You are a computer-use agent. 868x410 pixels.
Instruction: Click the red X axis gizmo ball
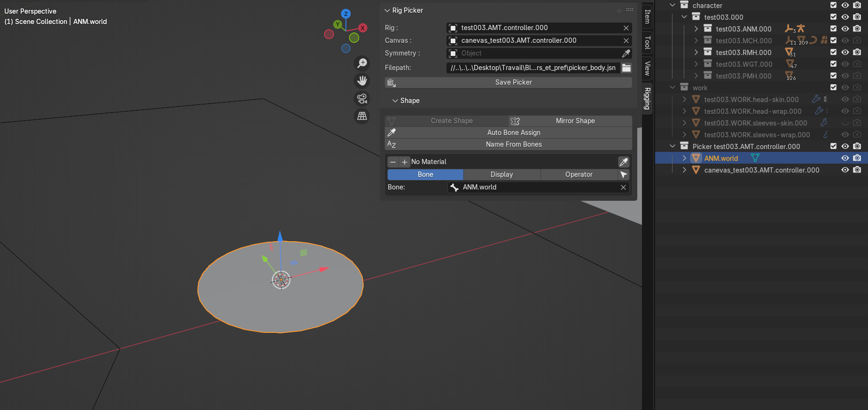coord(363,28)
